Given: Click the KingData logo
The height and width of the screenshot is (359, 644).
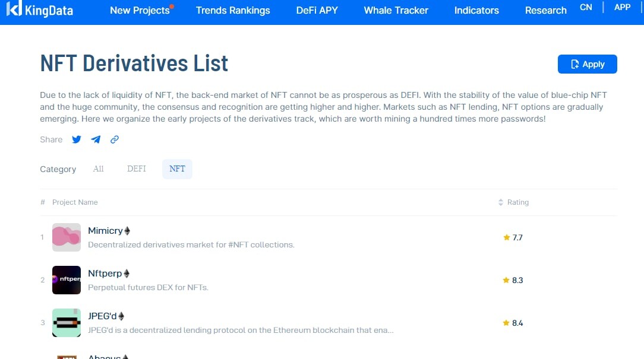Looking at the screenshot, I should pyautogui.click(x=40, y=9).
